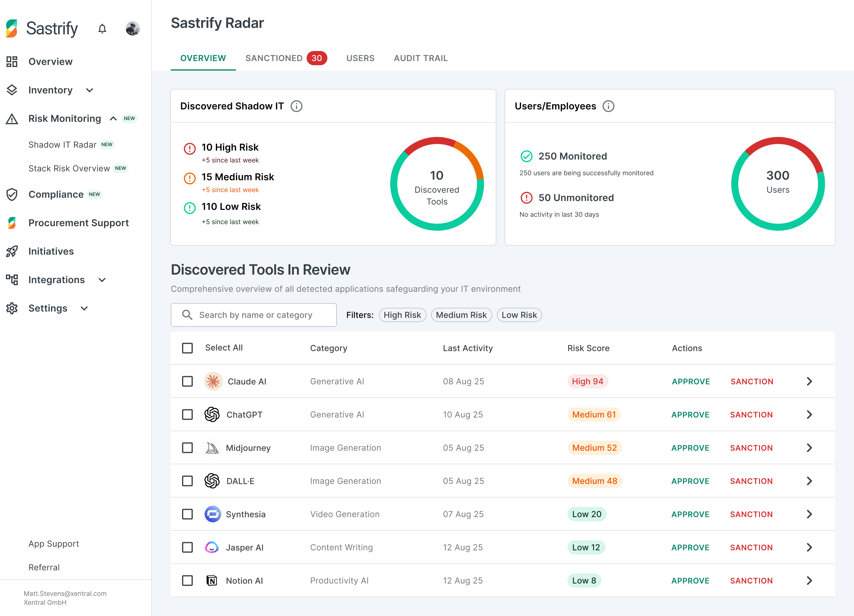Click the Sastrify logo
This screenshot has height=616, width=854.
42,29
